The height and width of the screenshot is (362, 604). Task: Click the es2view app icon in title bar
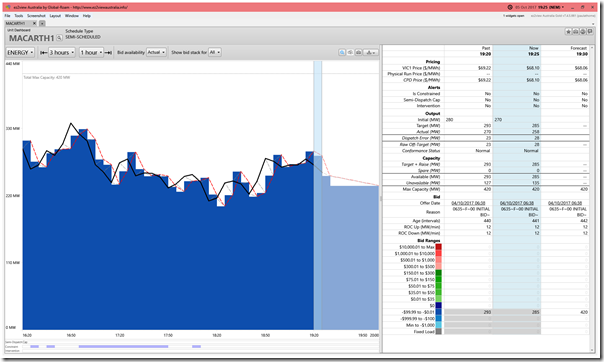(8, 7)
